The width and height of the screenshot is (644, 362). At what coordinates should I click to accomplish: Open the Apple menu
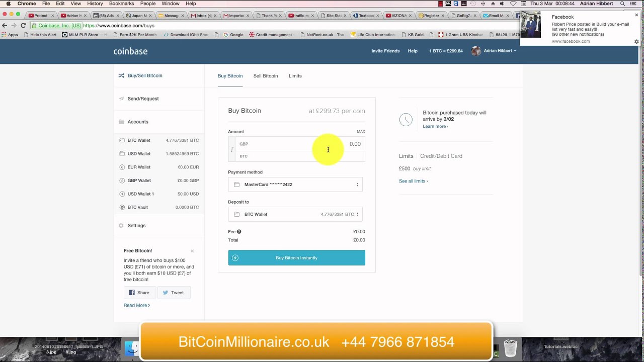pyautogui.click(x=8, y=4)
